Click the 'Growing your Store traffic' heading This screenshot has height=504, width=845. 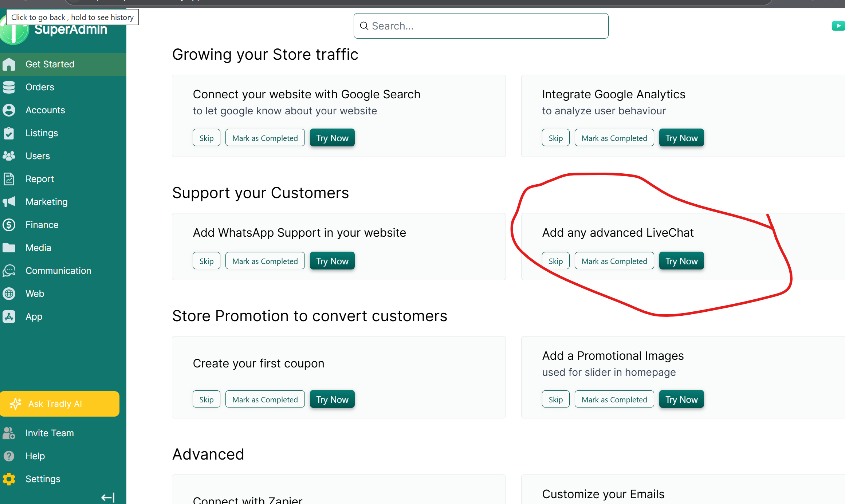click(265, 55)
